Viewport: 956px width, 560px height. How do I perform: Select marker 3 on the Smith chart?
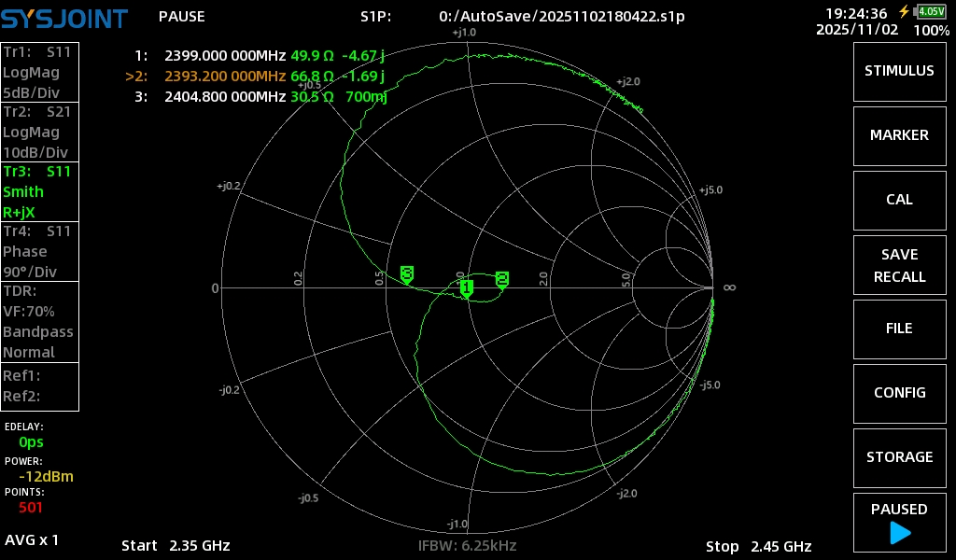coord(406,273)
